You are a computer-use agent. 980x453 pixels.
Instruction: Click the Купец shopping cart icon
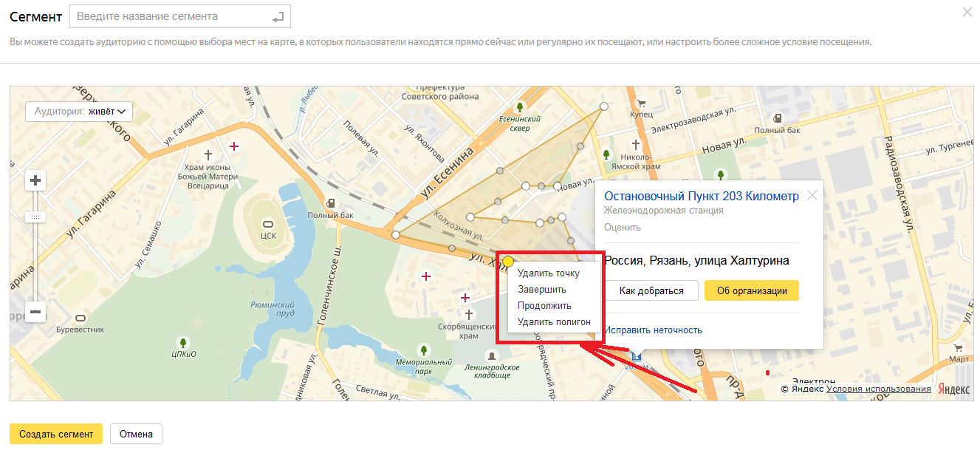pos(641,104)
